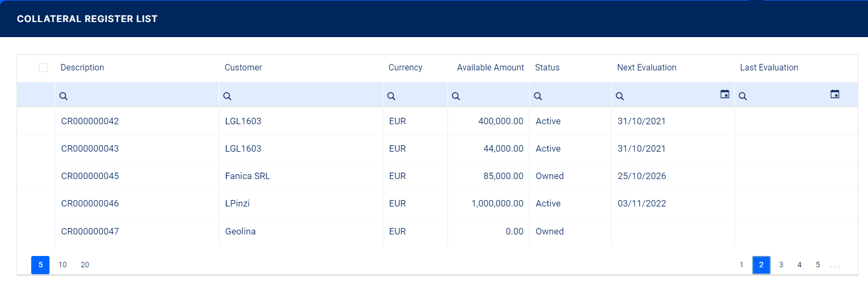
Task: Click the Status filter search icon
Action: (x=538, y=96)
